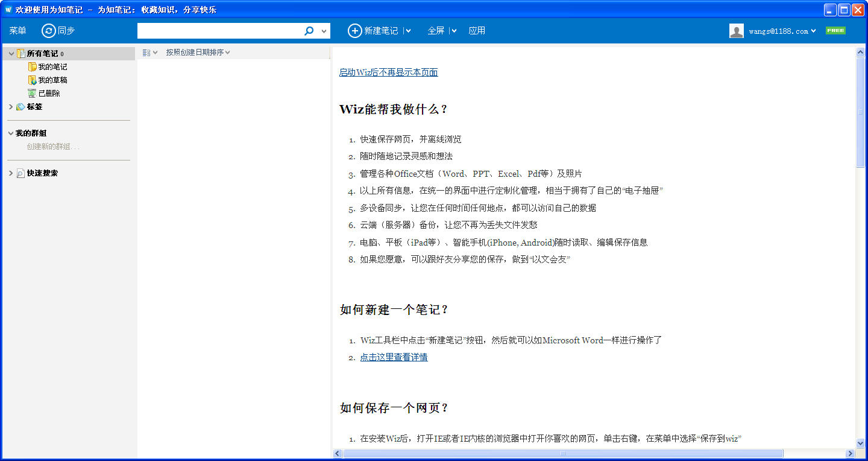Screen dimensions: 868x461
Task: Click the green FREE badge
Action: click(835, 31)
